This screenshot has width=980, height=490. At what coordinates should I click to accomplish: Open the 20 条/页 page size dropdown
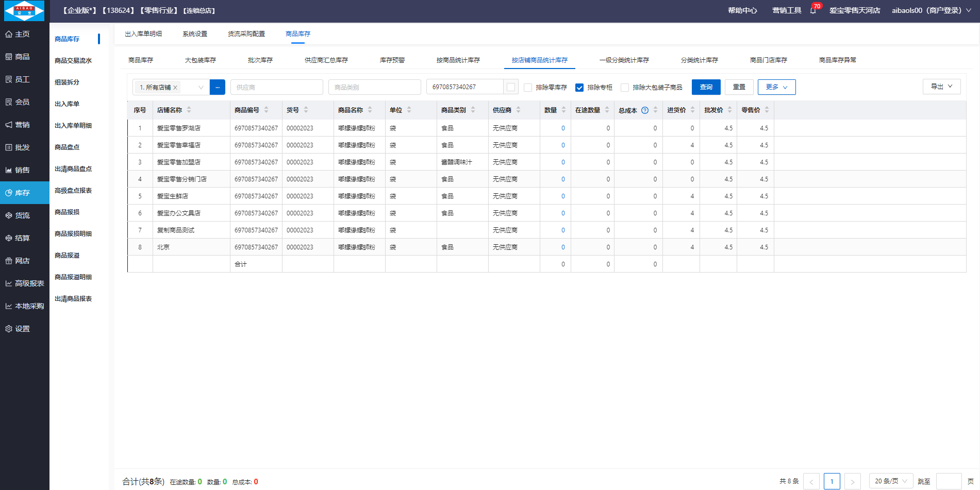(x=890, y=481)
